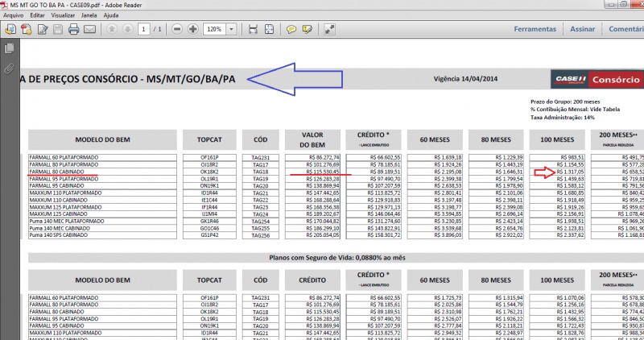Click the fit-width scrolling mode icon

pyautogui.click(x=253, y=29)
